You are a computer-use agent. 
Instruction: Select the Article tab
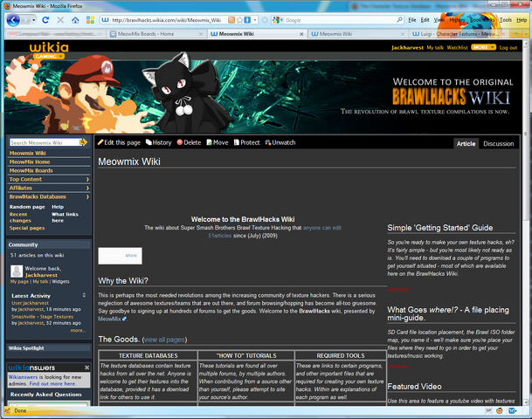[466, 144]
